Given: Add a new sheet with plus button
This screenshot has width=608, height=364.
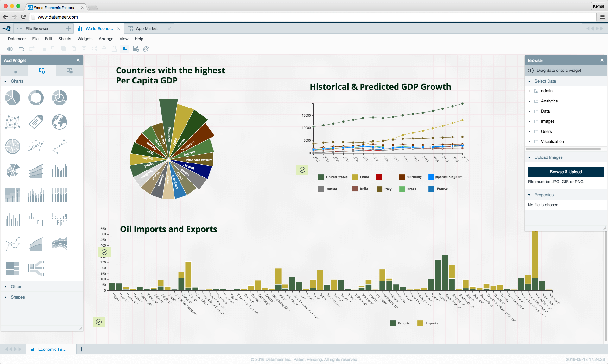Looking at the screenshot, I should coord(81,349).
